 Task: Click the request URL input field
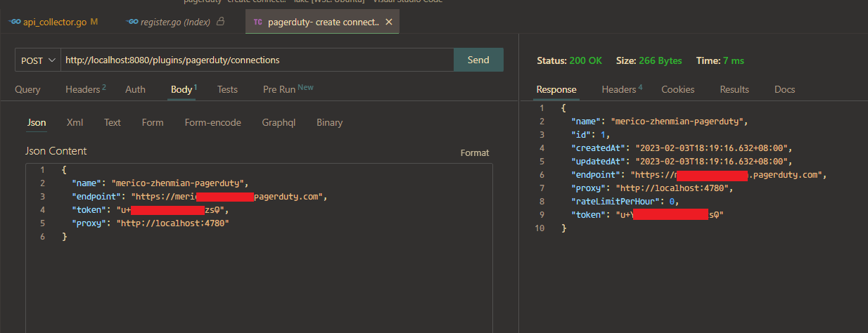pos(257,60)
